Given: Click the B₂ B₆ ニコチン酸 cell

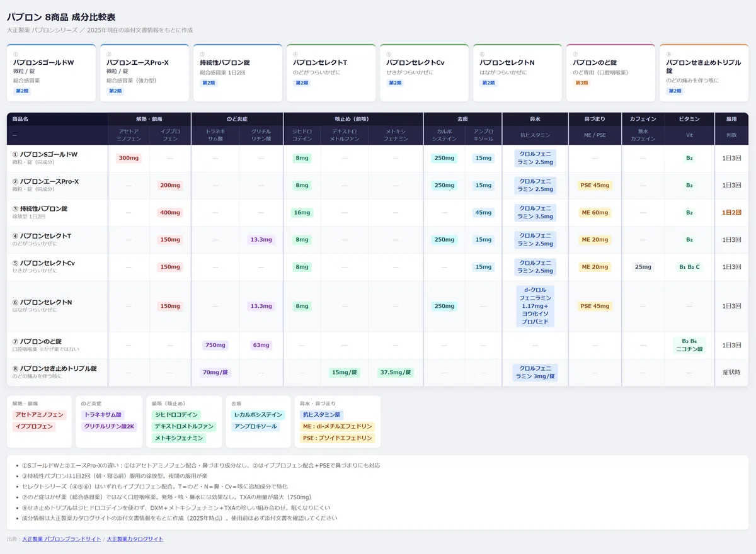Looking at the screenshot, I should [x=689, y=345].
